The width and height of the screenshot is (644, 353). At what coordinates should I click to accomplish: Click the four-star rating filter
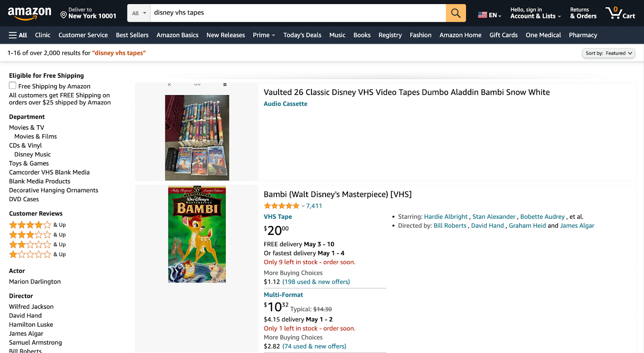tap(30, 224)
